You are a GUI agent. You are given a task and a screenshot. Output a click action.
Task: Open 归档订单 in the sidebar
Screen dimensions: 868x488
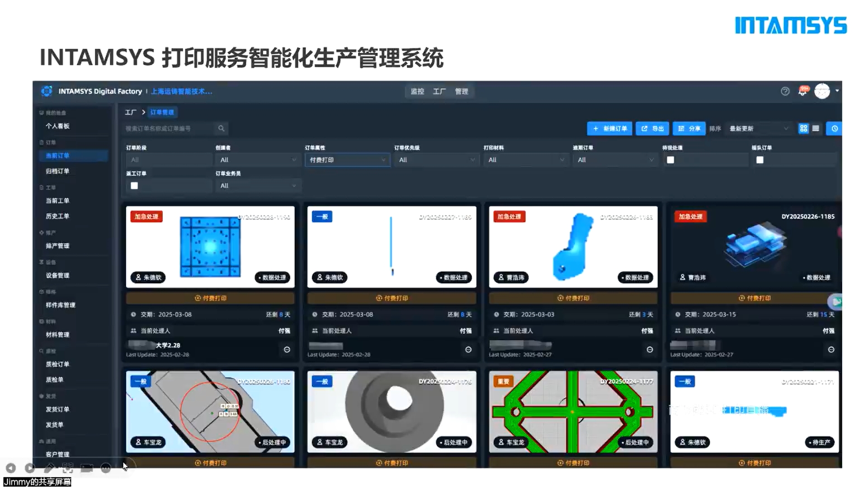pos(57,171)
